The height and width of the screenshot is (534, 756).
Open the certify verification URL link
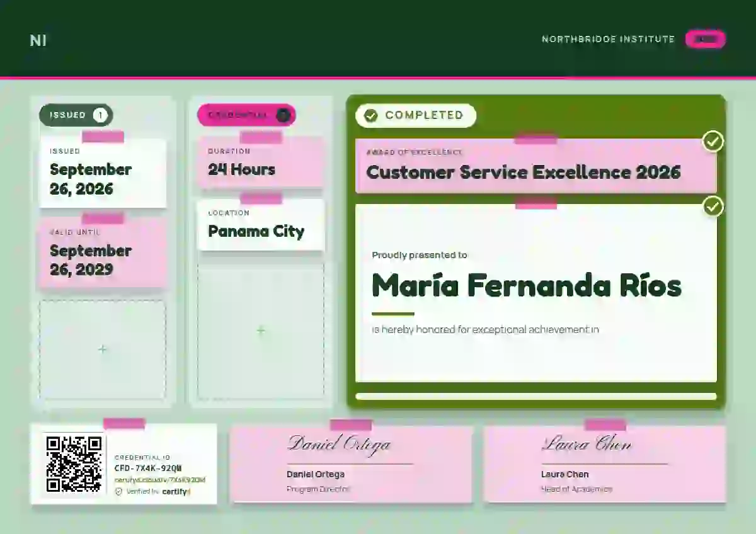[160, 480]
